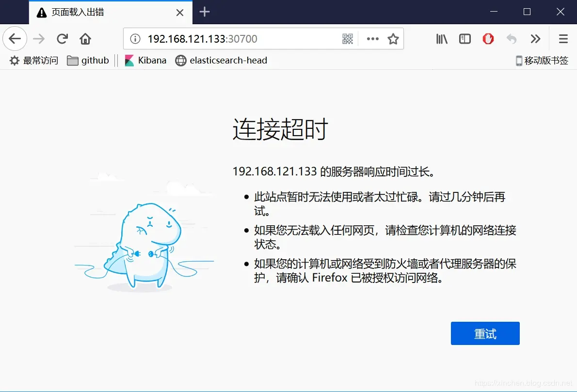Click the site information icon before the URL
This screenshot has width=577, height=392.
point(134,39)
